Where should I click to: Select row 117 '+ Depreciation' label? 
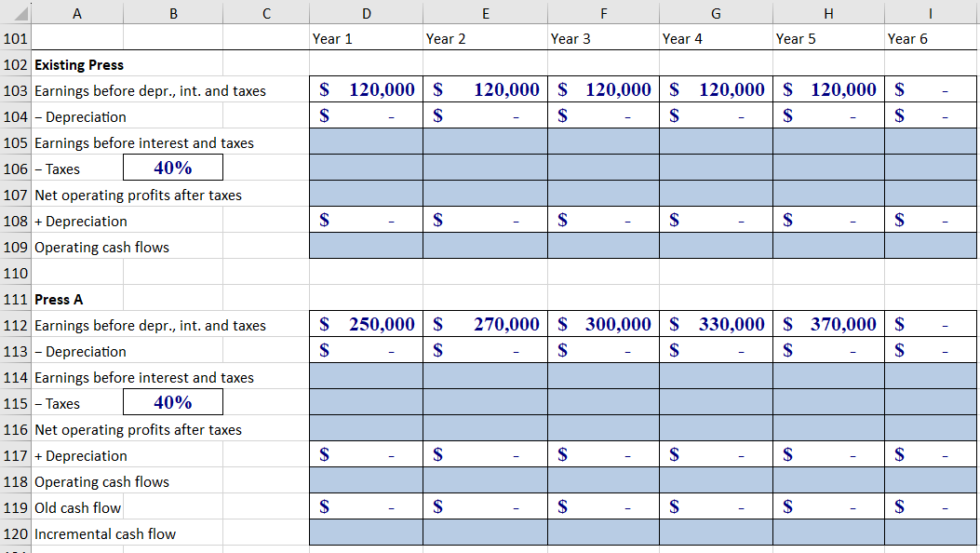pos(81,456)
